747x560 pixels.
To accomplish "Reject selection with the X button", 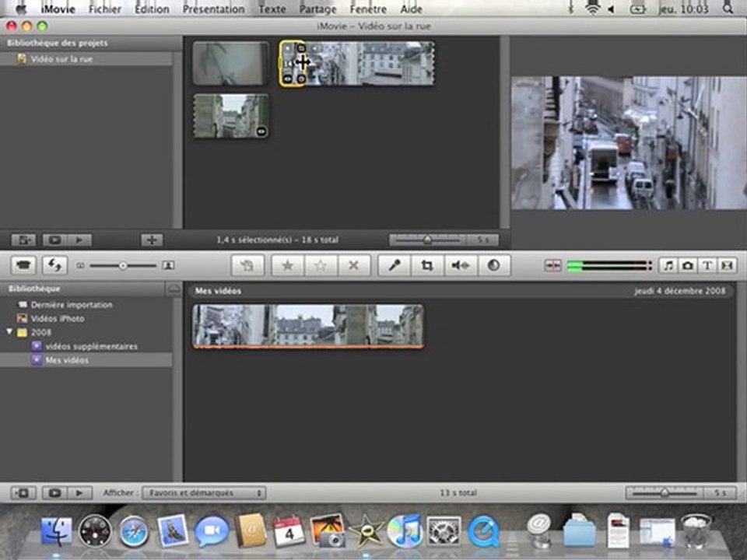I will coord(353,265).
